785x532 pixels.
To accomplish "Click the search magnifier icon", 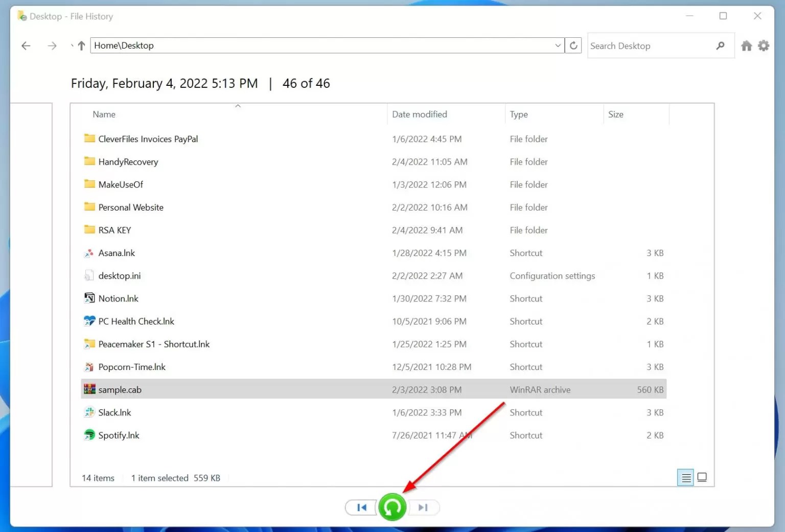I will coord(720,45).
